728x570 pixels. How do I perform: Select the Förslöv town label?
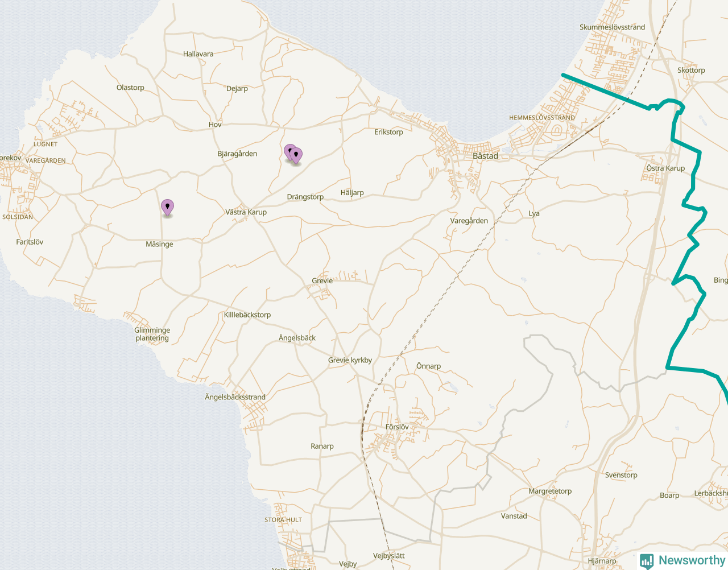tap(397, 427)
